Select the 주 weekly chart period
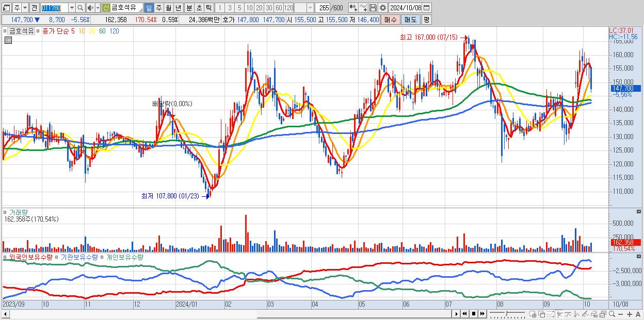Viewport: 644px width, 320px height. 158,8
